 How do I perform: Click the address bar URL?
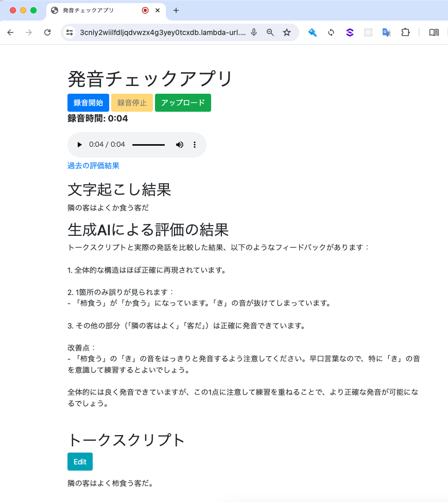coord(163,32)
